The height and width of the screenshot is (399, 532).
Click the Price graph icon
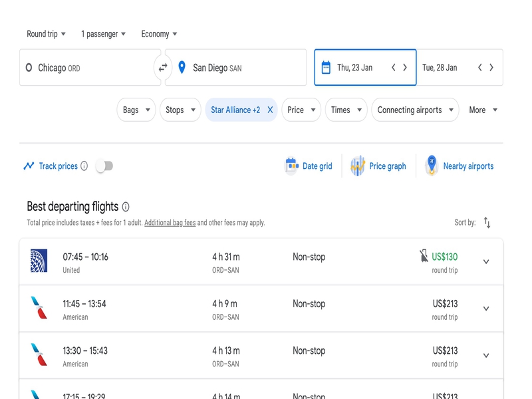point(358,166)
